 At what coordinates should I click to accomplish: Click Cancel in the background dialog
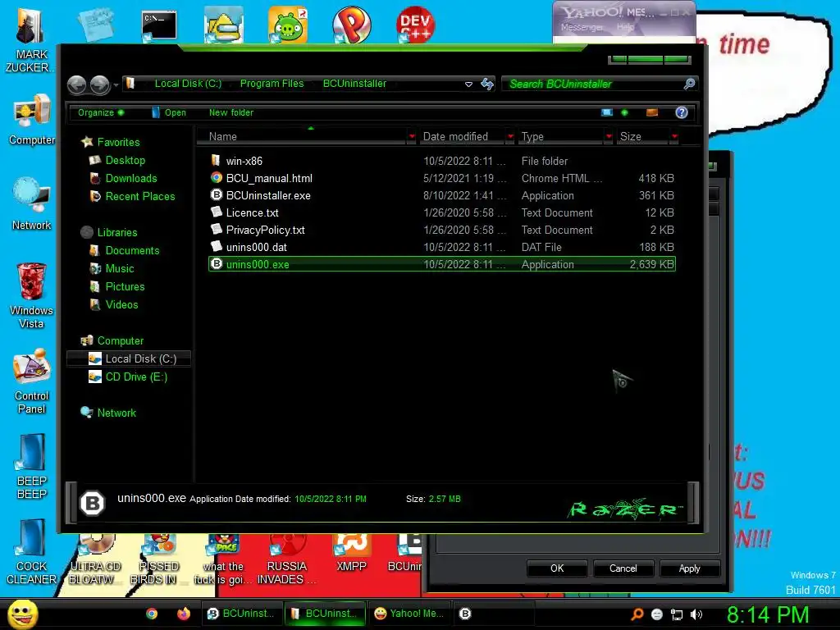tap(623, 568)
